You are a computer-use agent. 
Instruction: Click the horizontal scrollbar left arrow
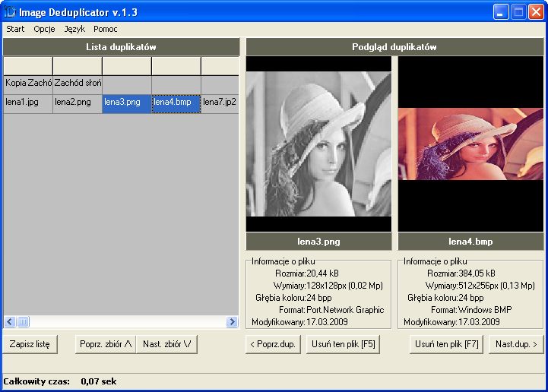pyautogui.click(x=10, y=321)
